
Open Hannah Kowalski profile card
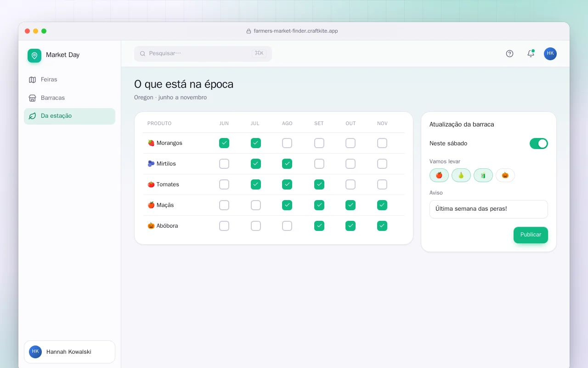(x=69, y=352)
